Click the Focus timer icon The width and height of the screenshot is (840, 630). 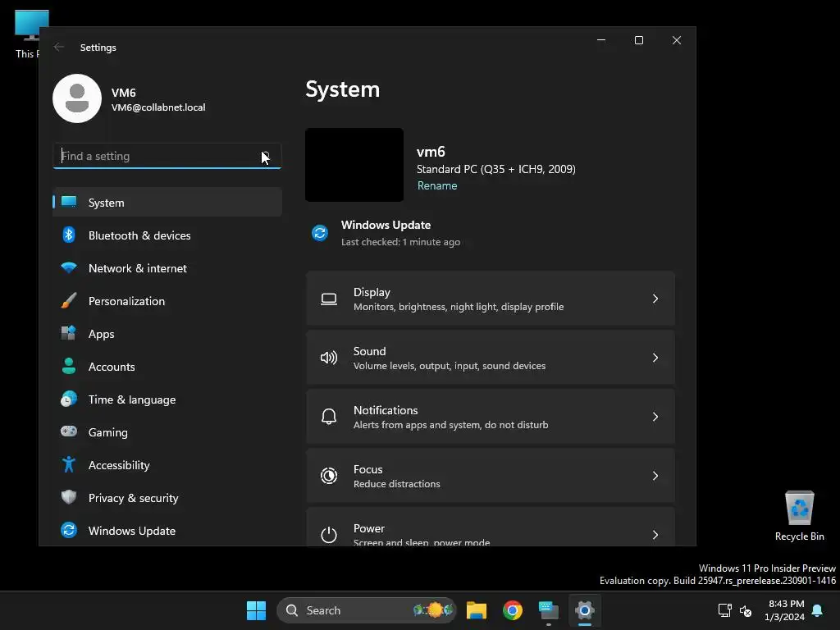[x=329, y=476]
